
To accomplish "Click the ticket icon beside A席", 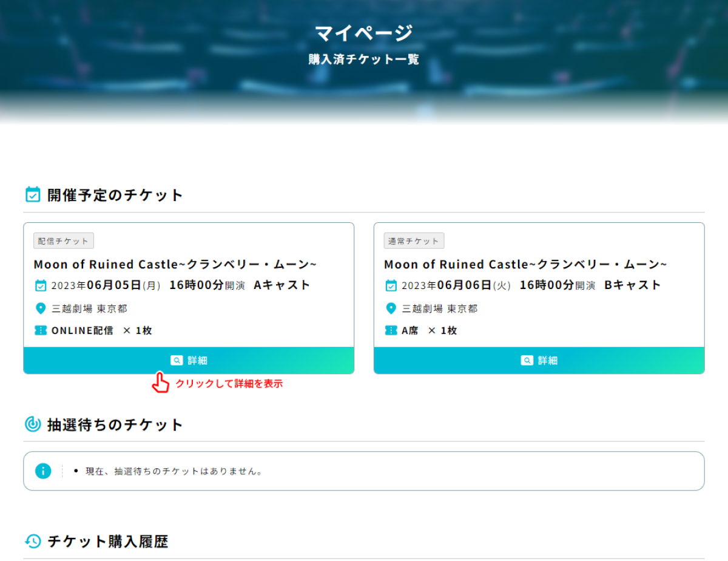I will point(391,330).
